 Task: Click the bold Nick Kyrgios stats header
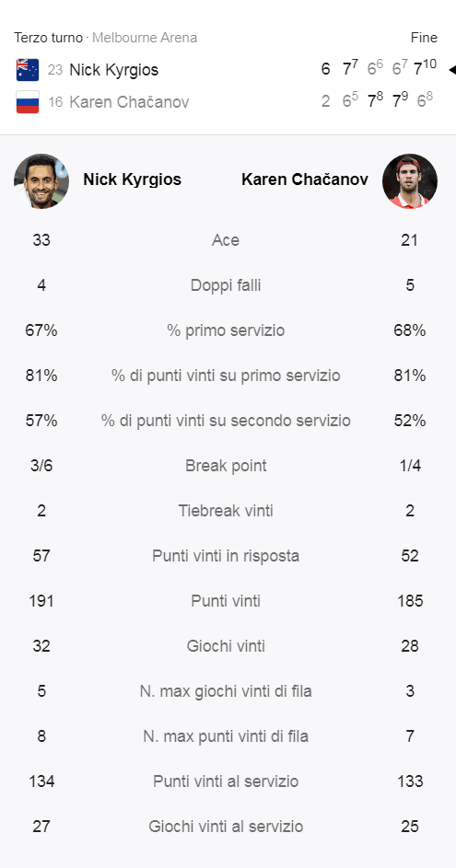tap(133, 179)
